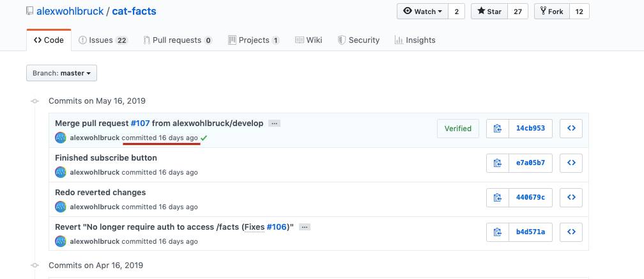Click the green check status on merge commit

[x=204, y=138]
